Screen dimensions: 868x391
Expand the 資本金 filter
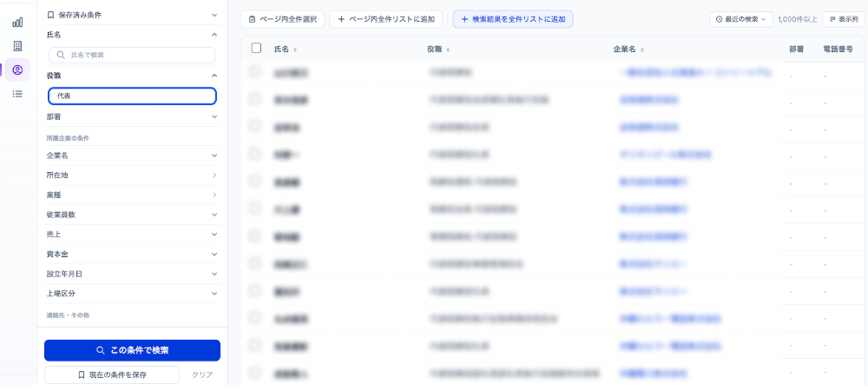pos(132,255)
